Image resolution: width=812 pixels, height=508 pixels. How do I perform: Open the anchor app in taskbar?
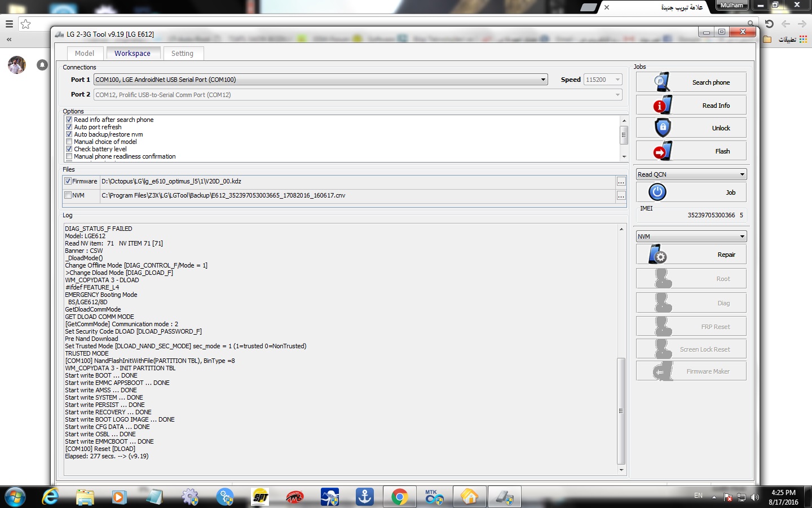point(365,497)
